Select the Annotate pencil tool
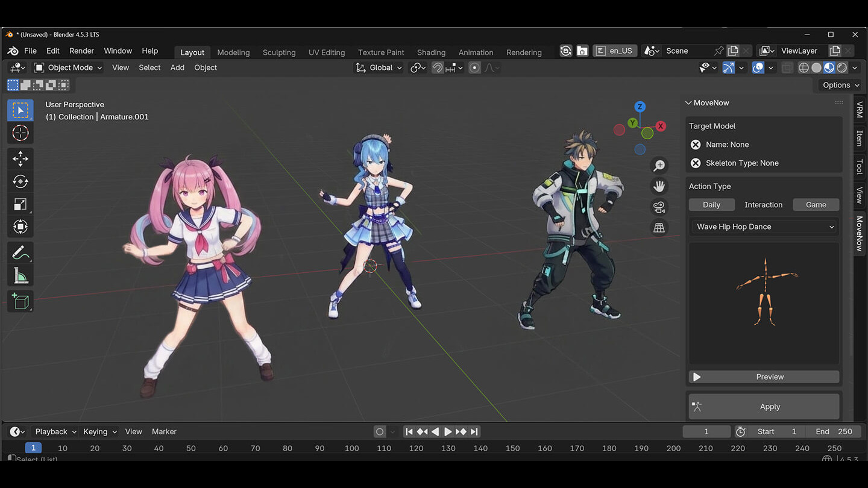 coord(20,253)
